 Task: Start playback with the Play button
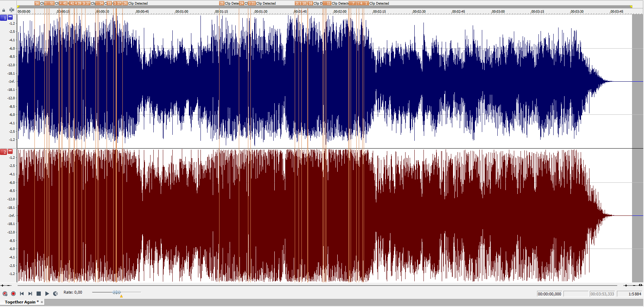point(47,294)
